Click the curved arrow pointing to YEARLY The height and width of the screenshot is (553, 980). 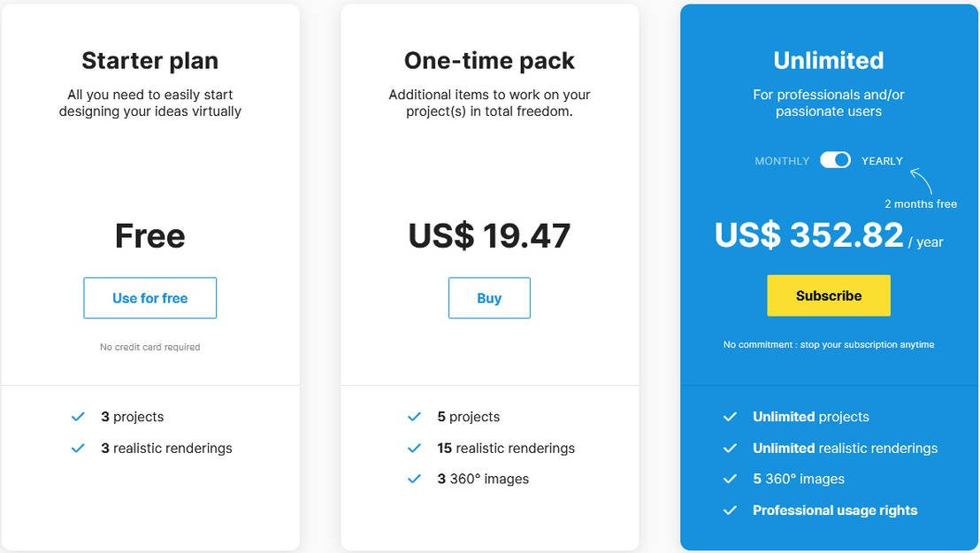[x=921, y=180]
